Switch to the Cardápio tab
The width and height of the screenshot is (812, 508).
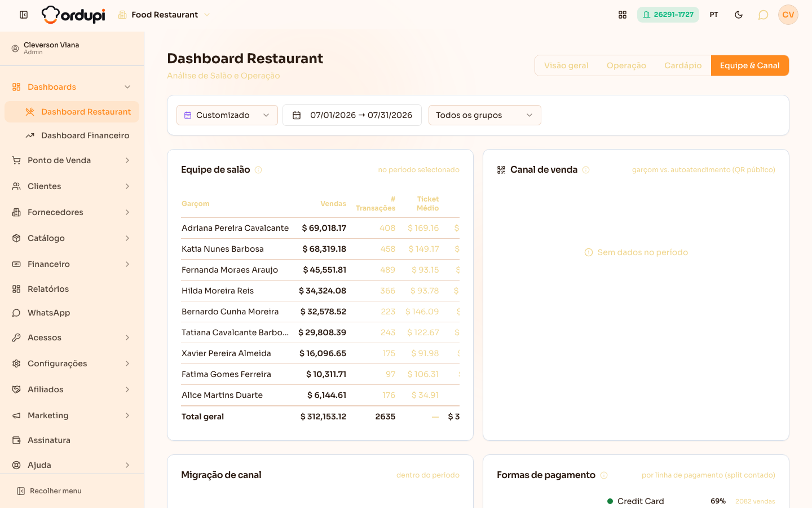(x=683, y=65)
